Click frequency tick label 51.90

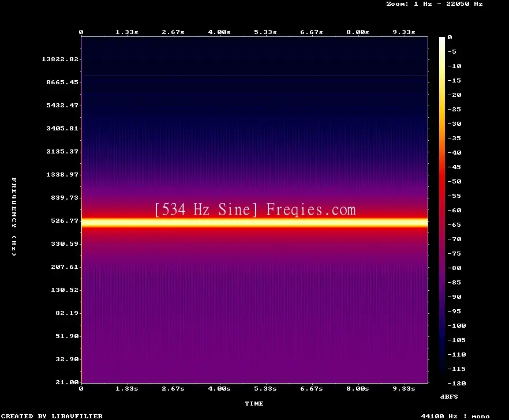click(x=67, y=336)
